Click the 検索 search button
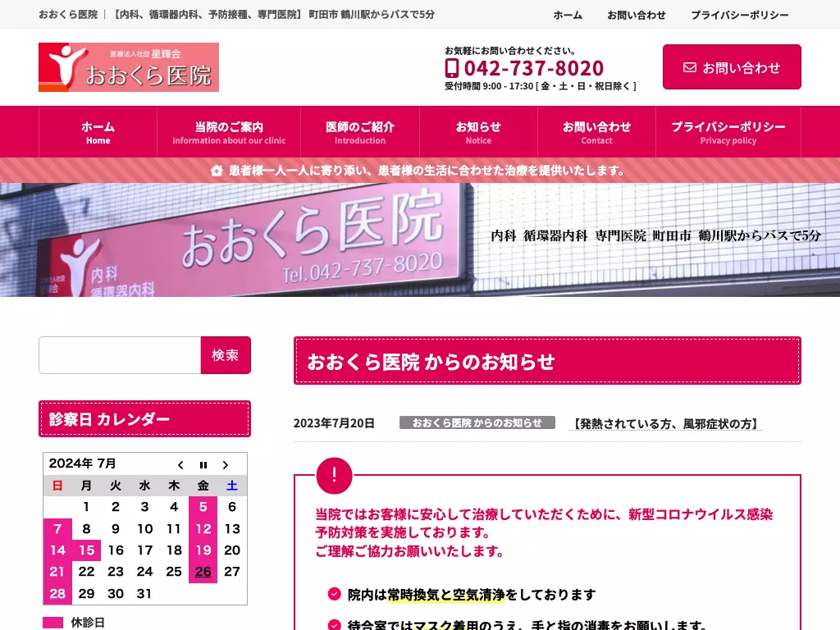840x630 pixels. click(x=226, y=355)
